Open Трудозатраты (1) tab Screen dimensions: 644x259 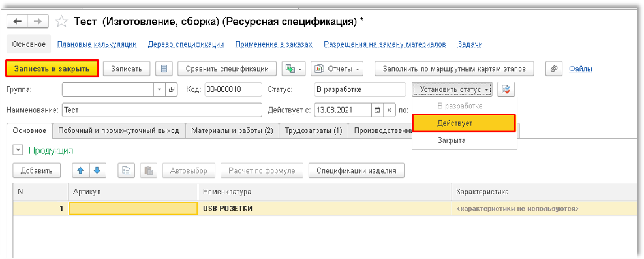314,130
